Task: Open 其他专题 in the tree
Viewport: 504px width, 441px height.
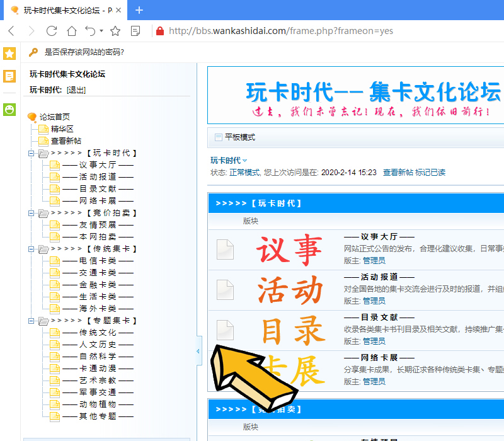Action: (98, 416)
